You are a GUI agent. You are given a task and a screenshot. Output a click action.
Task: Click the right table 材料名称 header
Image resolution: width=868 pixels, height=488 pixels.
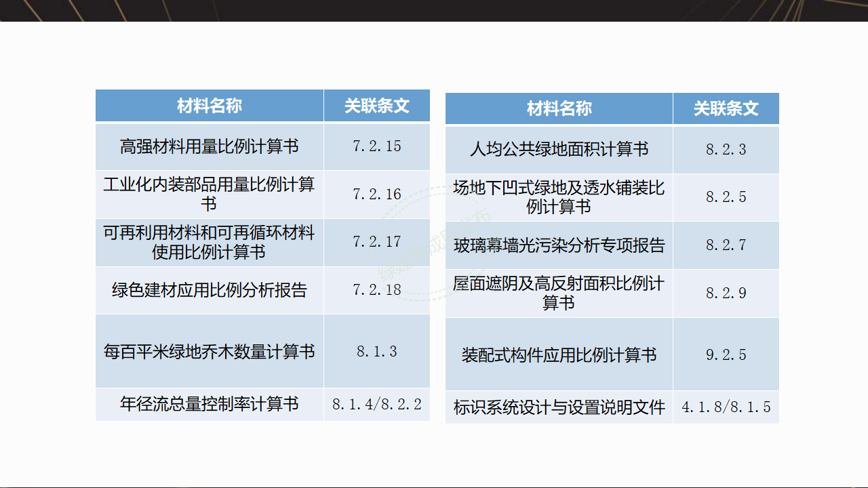point(559,108)
